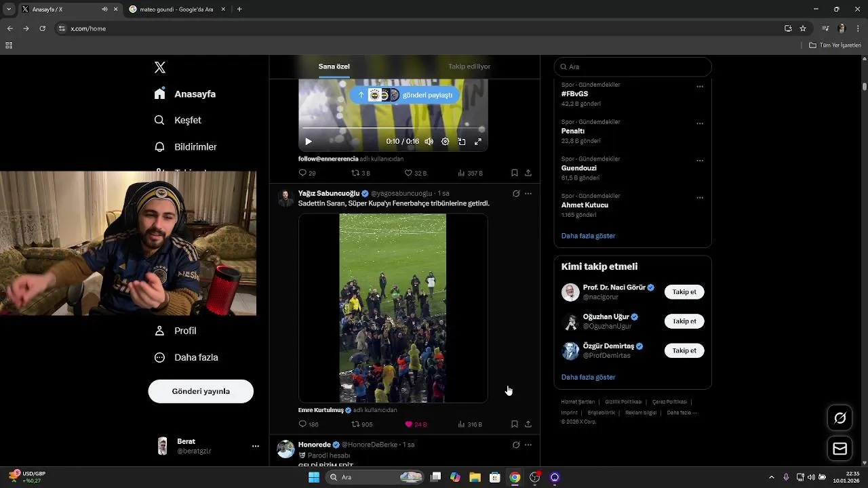Screen dimensions: 868x488
Task: Open Grok icon on Honorede's post
Action: tap(516, 445)
